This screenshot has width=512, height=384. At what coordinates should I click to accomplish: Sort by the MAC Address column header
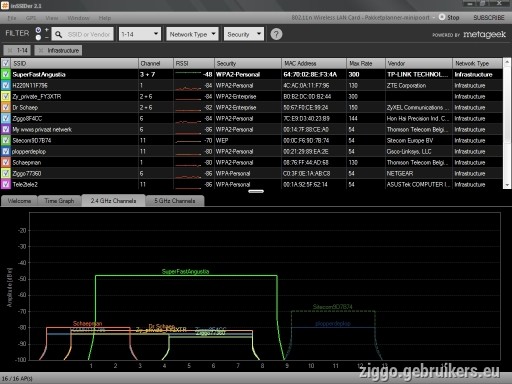(x=314, y=63)
